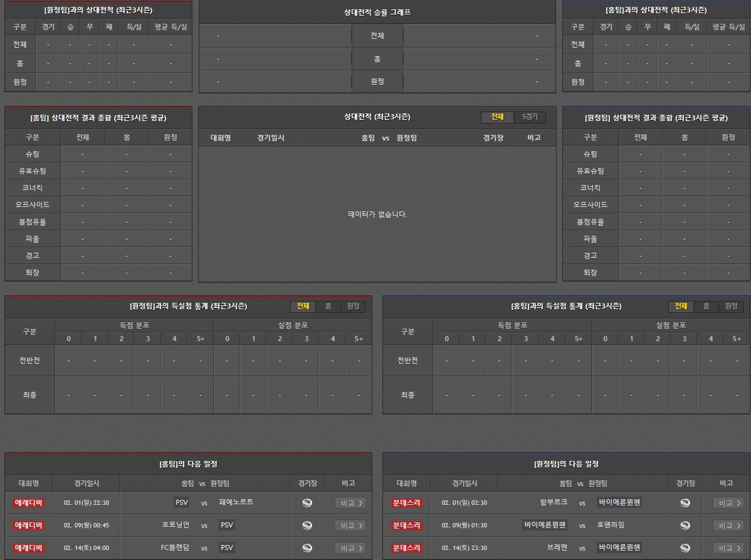Click 에레디비 league badge on 02.01 row
Screen dimensions: 751x560
click(x=29, y=503)
